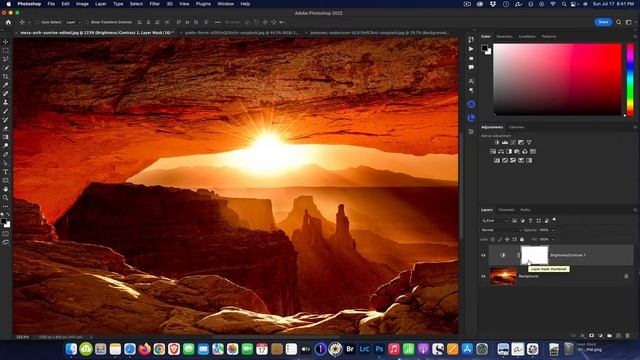The width and height of the screenshot is (640, 360).
Task: Toggle lock transparent pixels
Action: coord(493,239)
